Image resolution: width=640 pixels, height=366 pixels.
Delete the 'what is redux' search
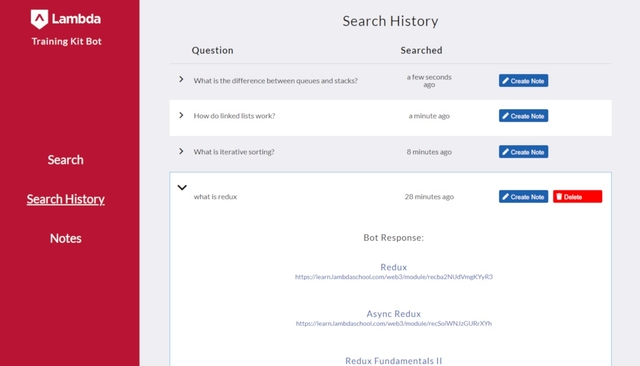[x=577, y=196]
